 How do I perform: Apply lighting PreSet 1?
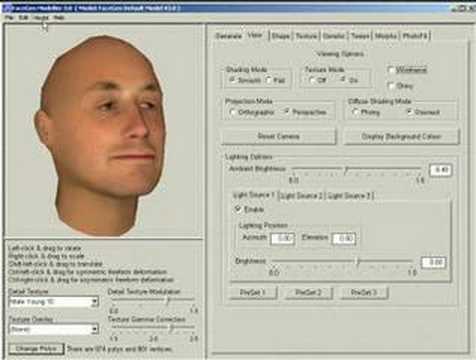(x=253, y=292)
